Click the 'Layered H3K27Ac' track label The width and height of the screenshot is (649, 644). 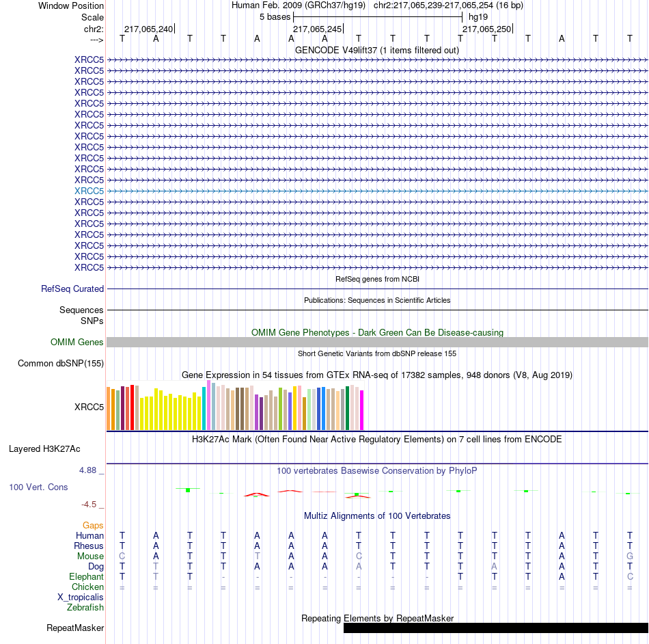coord(44,449)
